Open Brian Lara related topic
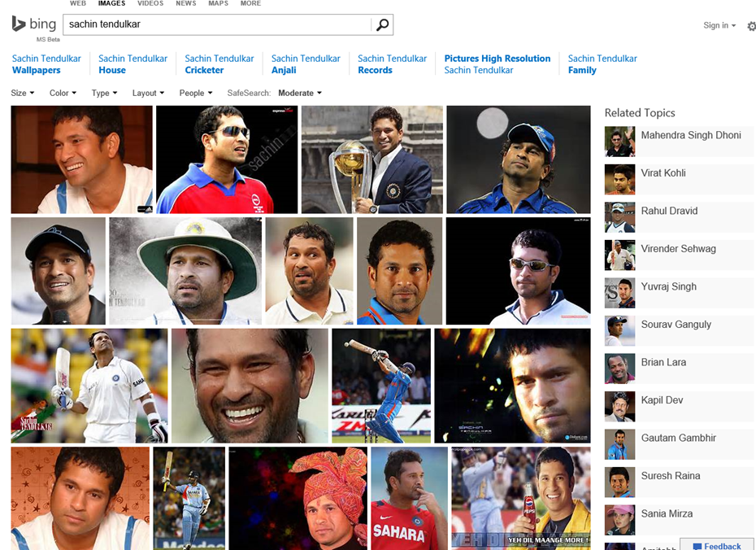The height and width of the screenshot is (550, 756). (x=679, y=369)
